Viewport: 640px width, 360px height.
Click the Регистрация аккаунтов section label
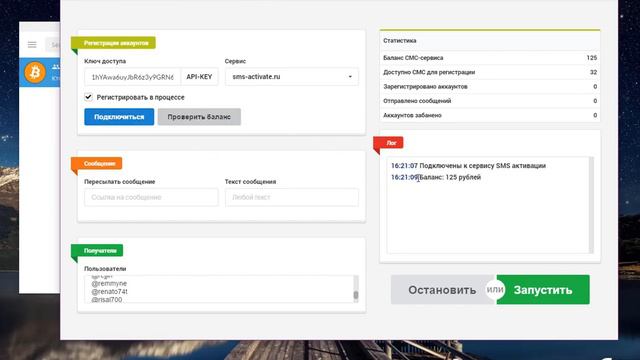[113, 43]
